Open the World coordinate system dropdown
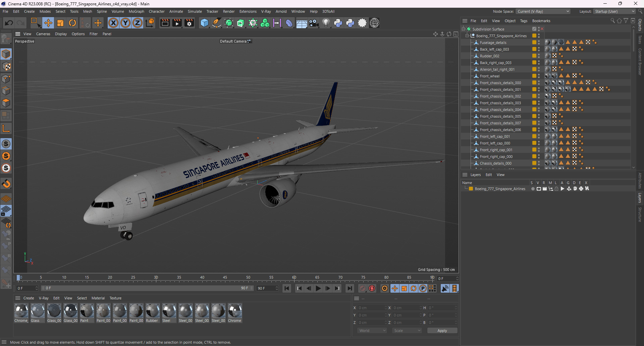This screenshot has height=346, width=644. (x=372, y=331)
